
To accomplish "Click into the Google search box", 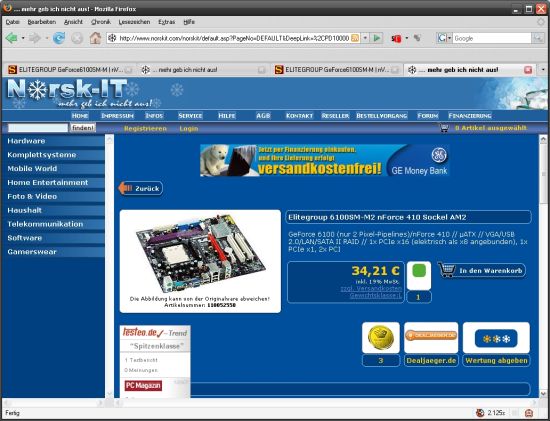I will (492, 38).
